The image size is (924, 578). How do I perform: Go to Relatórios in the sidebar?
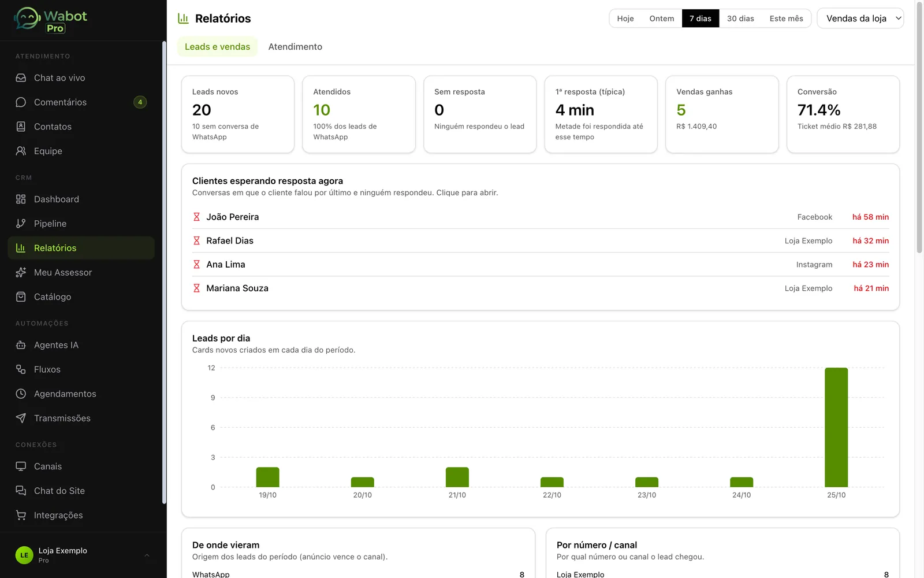click(x=81, y=248)
